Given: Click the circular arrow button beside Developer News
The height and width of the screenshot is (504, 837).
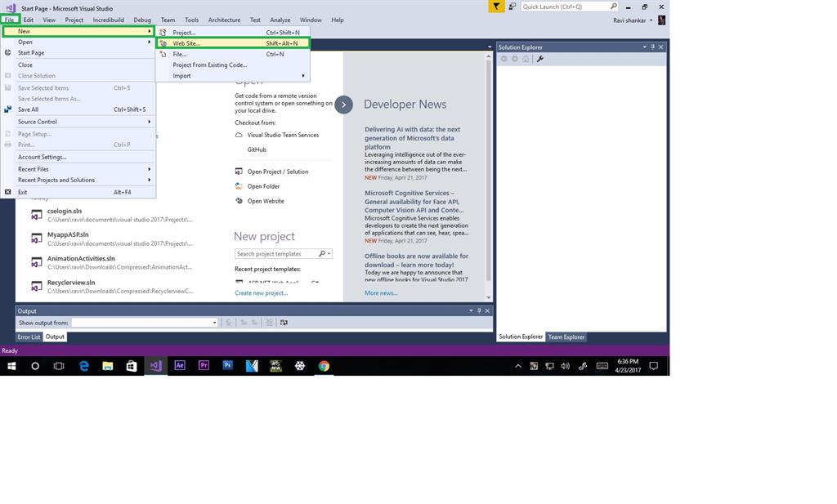Looking at the screenshot, I should (344, 105).
